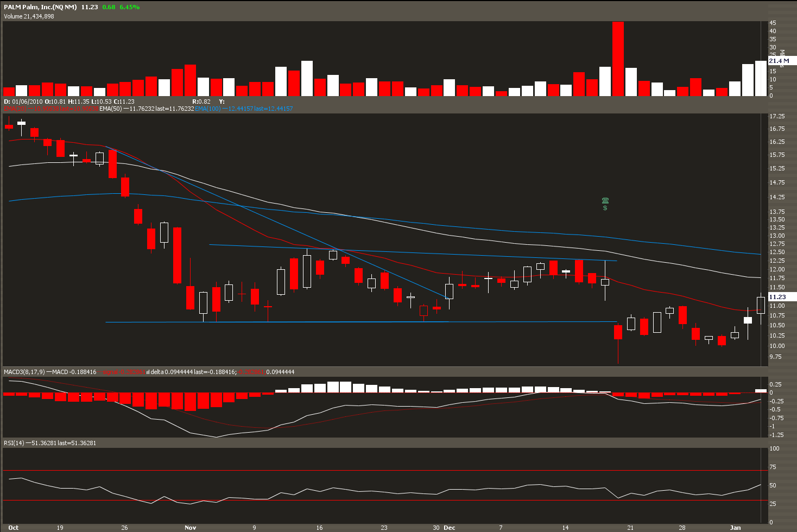Viewport: 797px width, 532px height.
Task: Click the -1.25 label on MACD axis
Action: pos(776,435)
